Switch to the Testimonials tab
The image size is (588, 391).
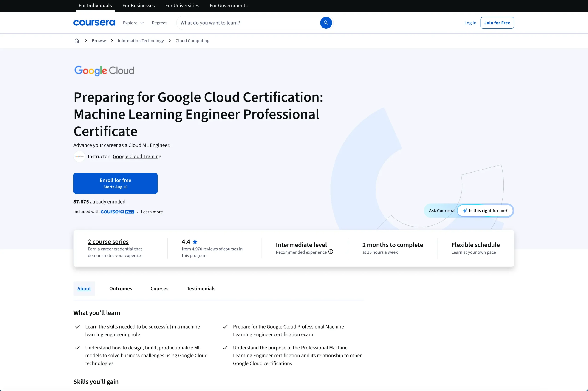[x=201, y=289]
